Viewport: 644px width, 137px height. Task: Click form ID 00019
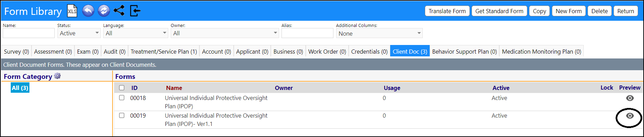point(138,116)
